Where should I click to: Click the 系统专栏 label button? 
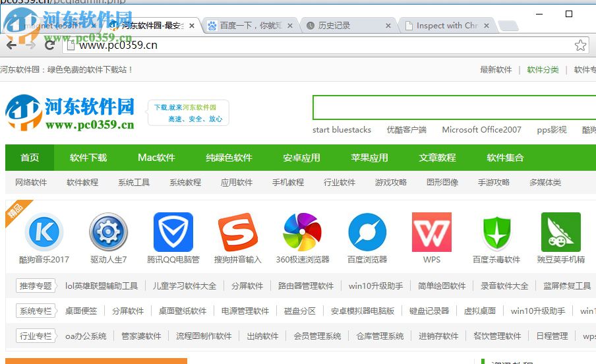tap(36, 311)
